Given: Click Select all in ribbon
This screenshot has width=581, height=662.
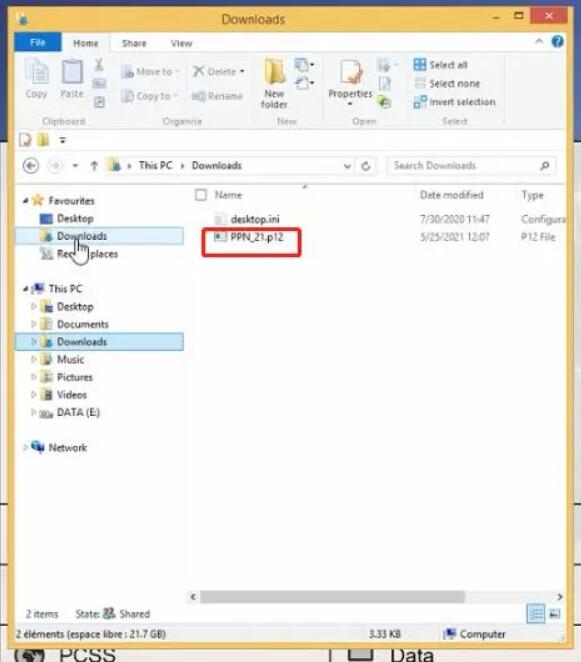Looking at the screenshot, I should coord(440,65).
